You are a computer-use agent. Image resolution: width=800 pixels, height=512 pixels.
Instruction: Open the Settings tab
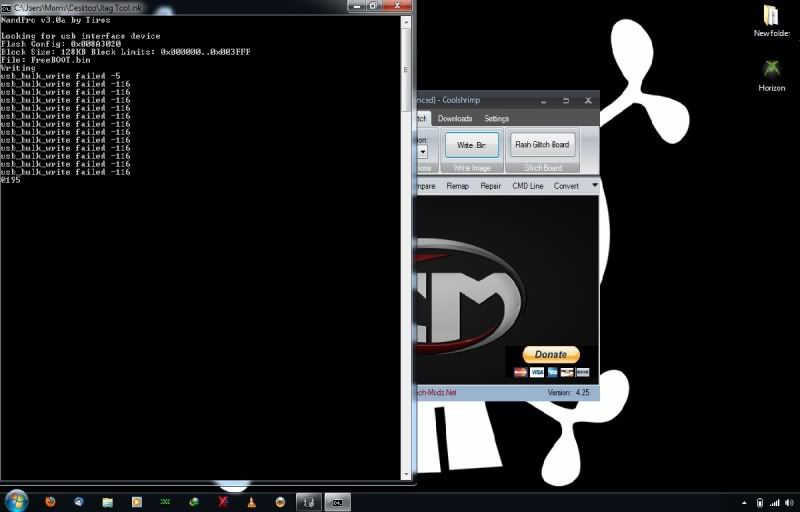click(x=496, y=119)
